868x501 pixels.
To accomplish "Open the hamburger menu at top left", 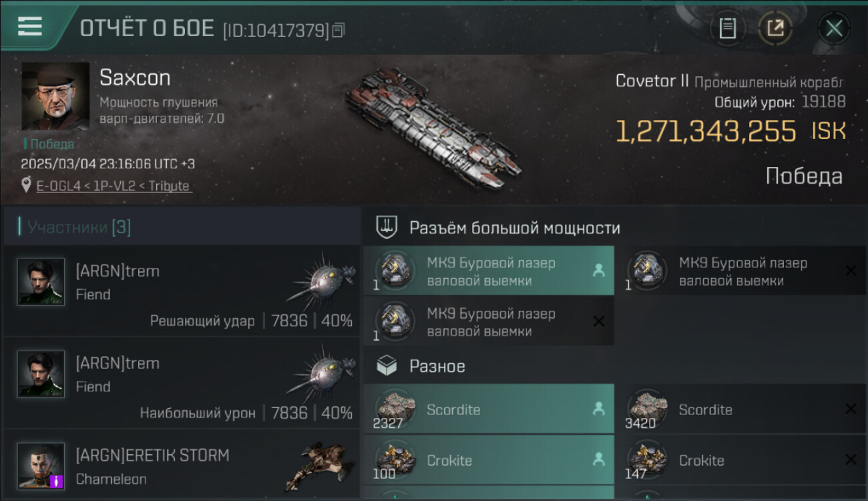I will click(x=30, y=26).
